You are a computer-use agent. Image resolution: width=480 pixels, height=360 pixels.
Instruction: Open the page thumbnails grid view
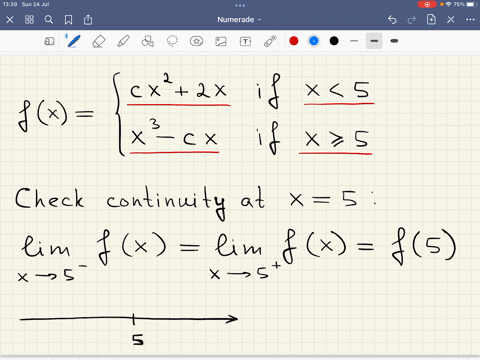click(29, 20)
